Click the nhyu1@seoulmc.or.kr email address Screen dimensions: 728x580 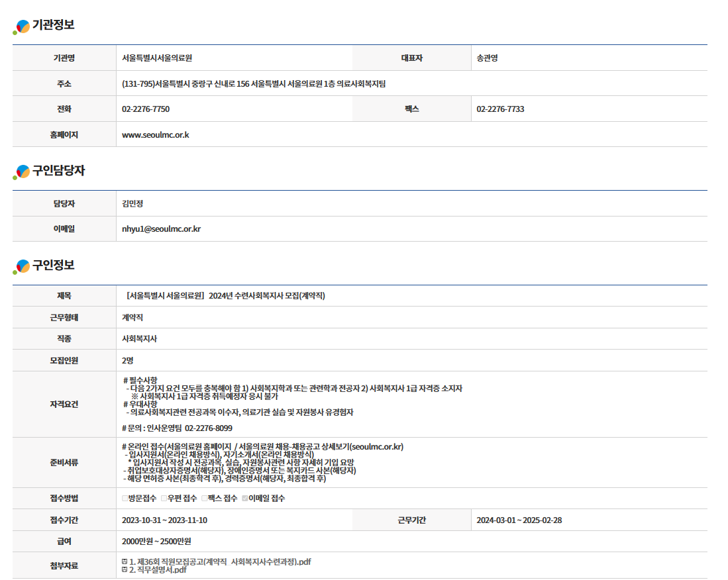pos(161,229)
